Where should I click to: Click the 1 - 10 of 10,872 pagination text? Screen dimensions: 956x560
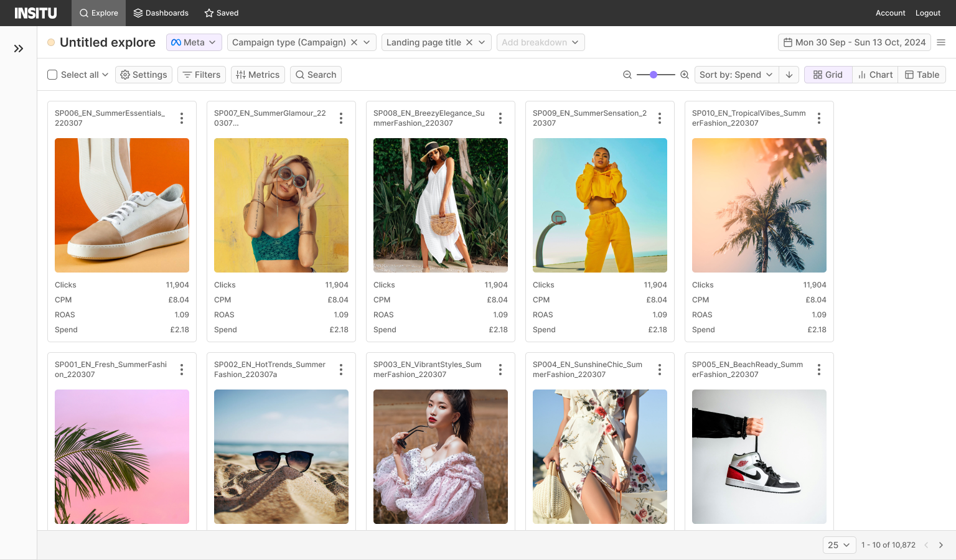(x=888, y=545)
